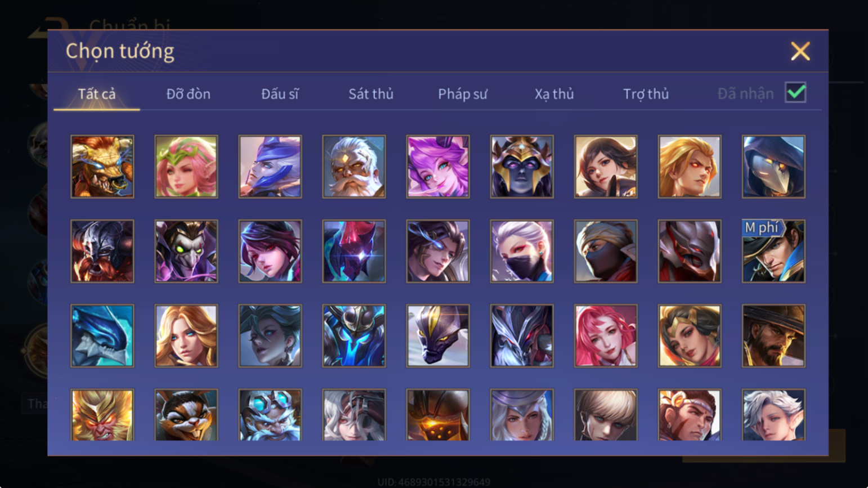
Task: Pick the masked silver-haired ninja heroine
Action: tap(522, 251)
